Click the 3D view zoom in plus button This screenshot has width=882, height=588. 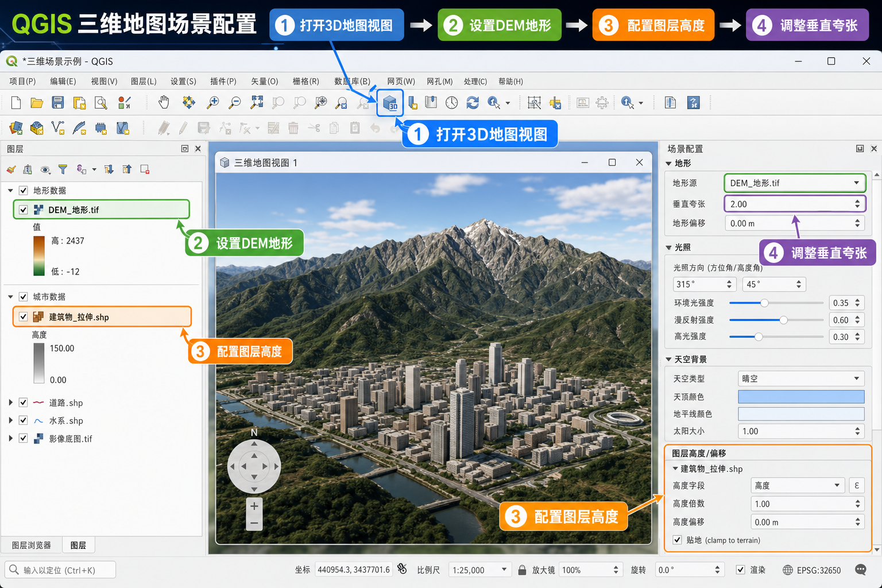click(254, 506)
